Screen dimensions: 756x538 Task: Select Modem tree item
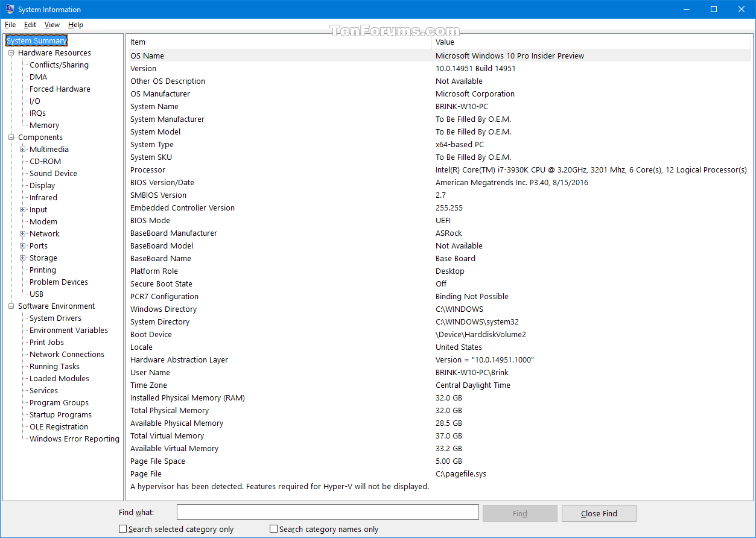pyautogui.click(x=43, y=221)
